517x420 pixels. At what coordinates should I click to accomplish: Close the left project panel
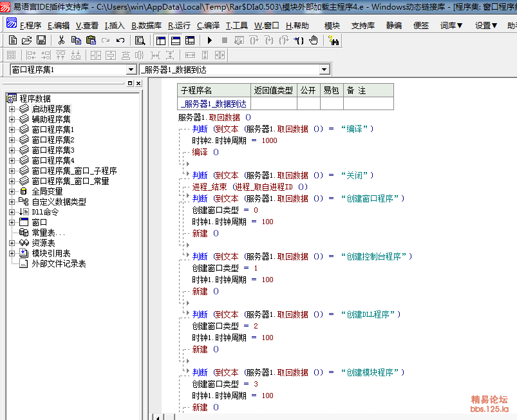[x=138, y=84]
